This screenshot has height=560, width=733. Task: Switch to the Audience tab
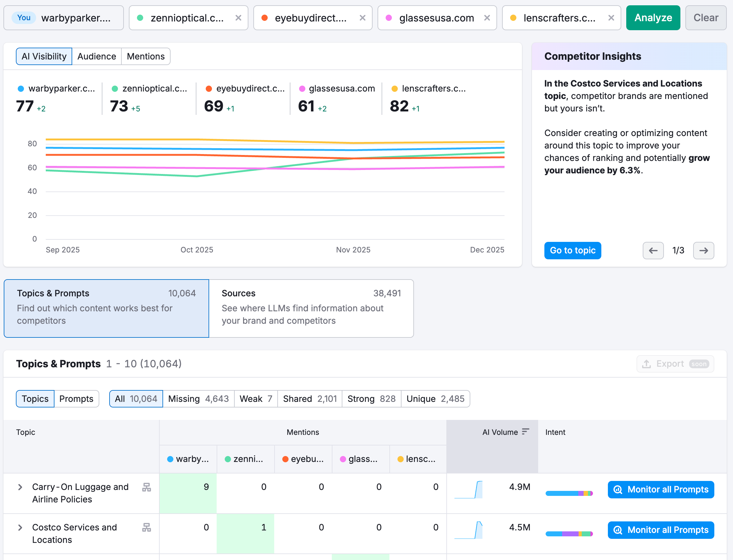click(97, 56)
